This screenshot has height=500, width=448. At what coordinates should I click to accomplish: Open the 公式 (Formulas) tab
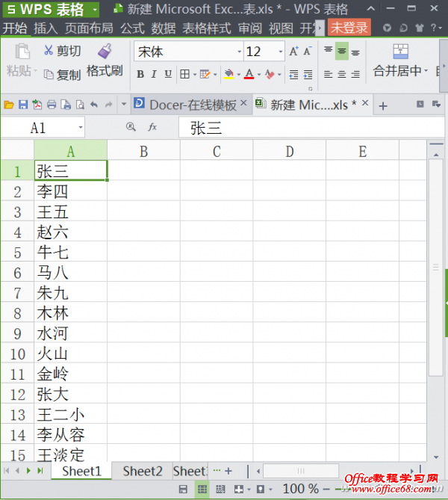[x=133, y=28]
